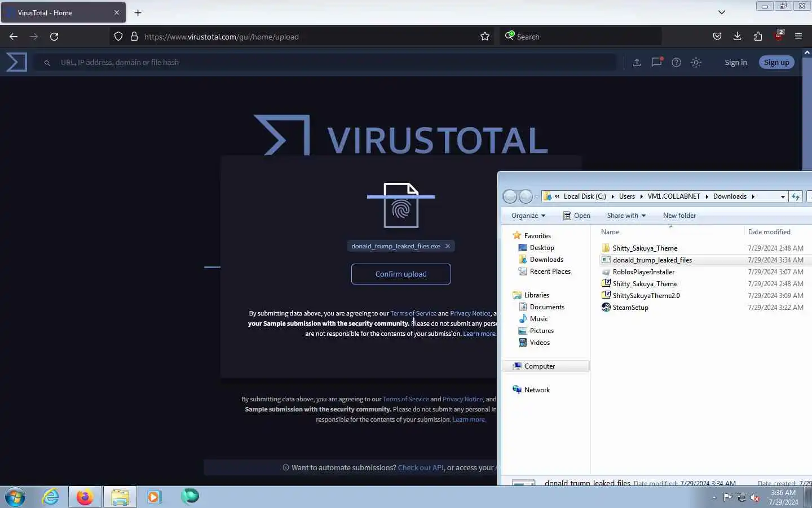Launch Internet Explorer from the taskbar
The height and width of the screenshot is (508, 812).
click(x=51, y=497)
